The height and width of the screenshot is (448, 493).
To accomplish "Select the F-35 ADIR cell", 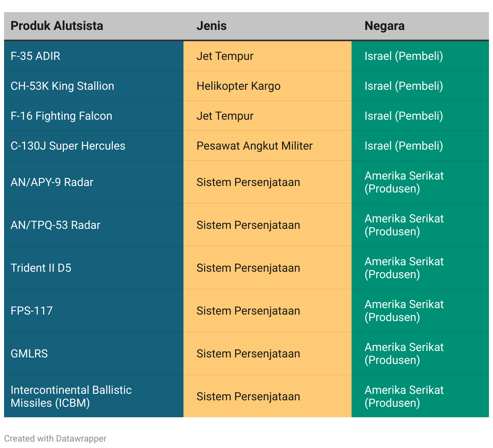I will [x=36, y=56].
